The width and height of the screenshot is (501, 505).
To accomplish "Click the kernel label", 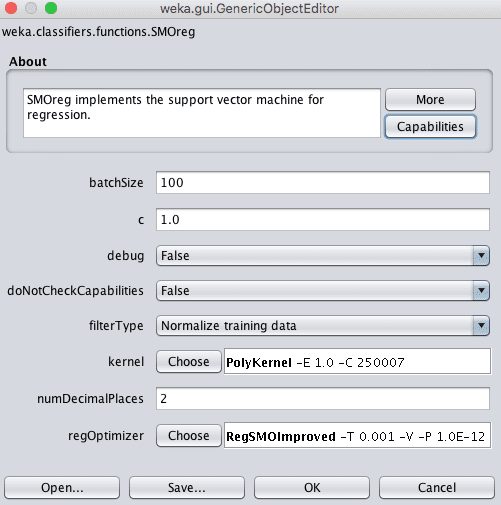I will (x=126, y=362).
